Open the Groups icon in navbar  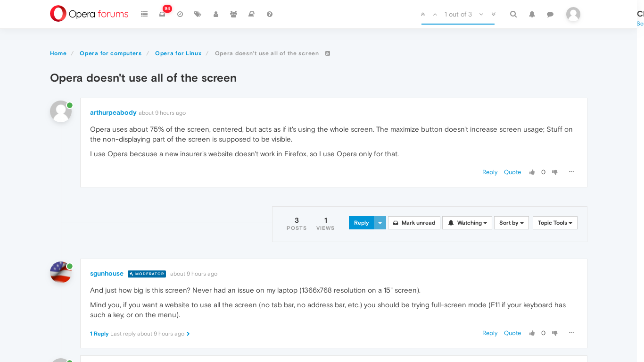(233, 14)
